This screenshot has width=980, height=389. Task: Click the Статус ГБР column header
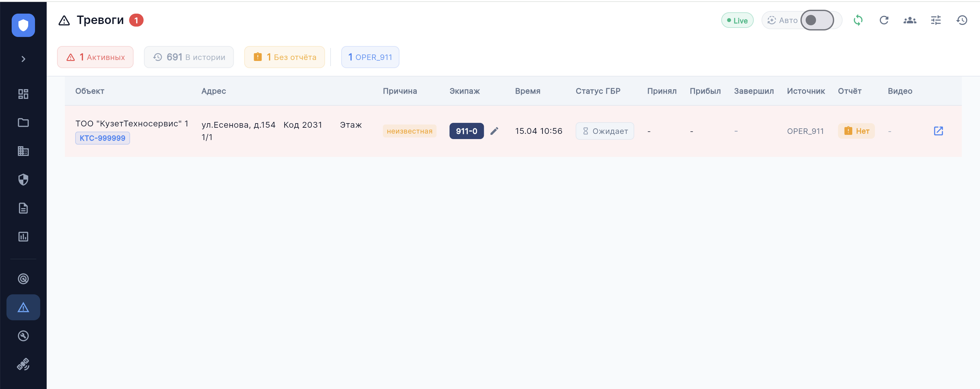(598, 91)
